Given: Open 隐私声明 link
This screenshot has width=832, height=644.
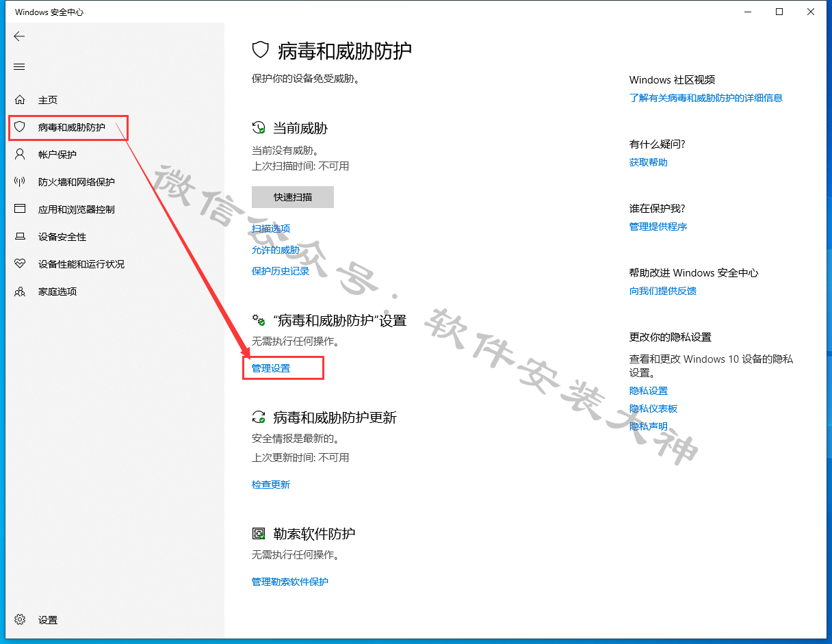Looking at the screenshot, I should [649, 426].
